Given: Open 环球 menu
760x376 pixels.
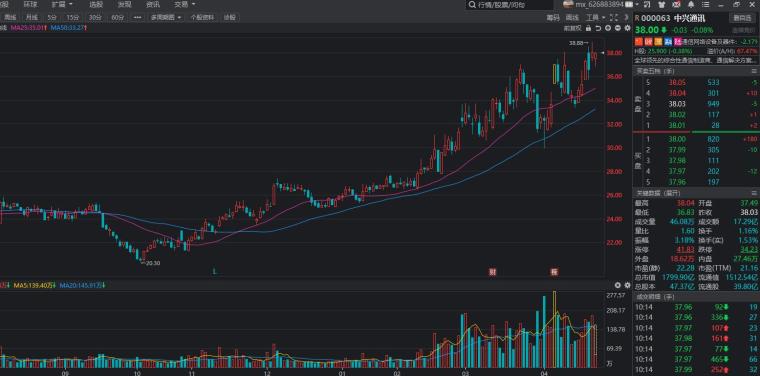Looking at the screenshot, I should 30,4.
